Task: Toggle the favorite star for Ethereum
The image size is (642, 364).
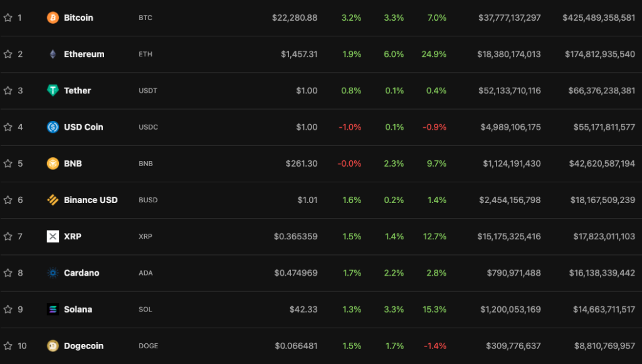Action: 8,54
